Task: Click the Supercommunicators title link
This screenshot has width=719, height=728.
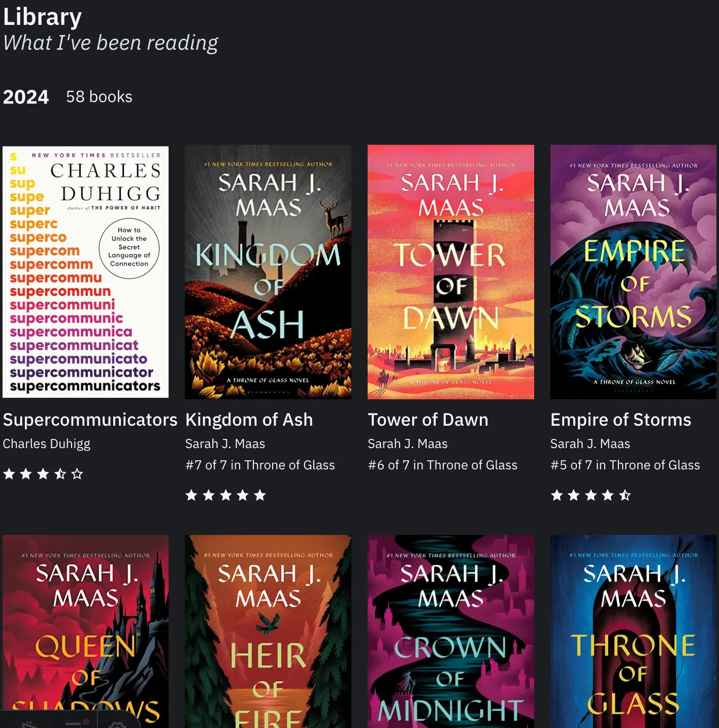Action: click(x=90, y=420)
